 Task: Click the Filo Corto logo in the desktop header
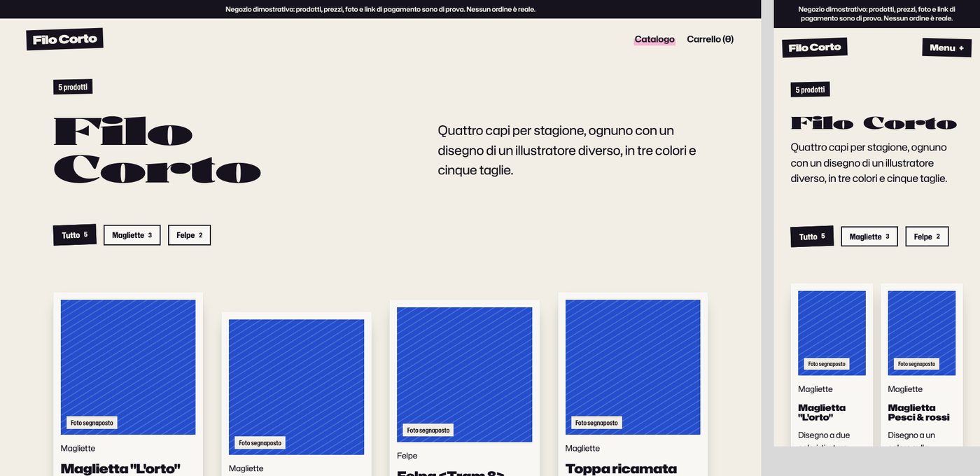[x=64, y=39]
